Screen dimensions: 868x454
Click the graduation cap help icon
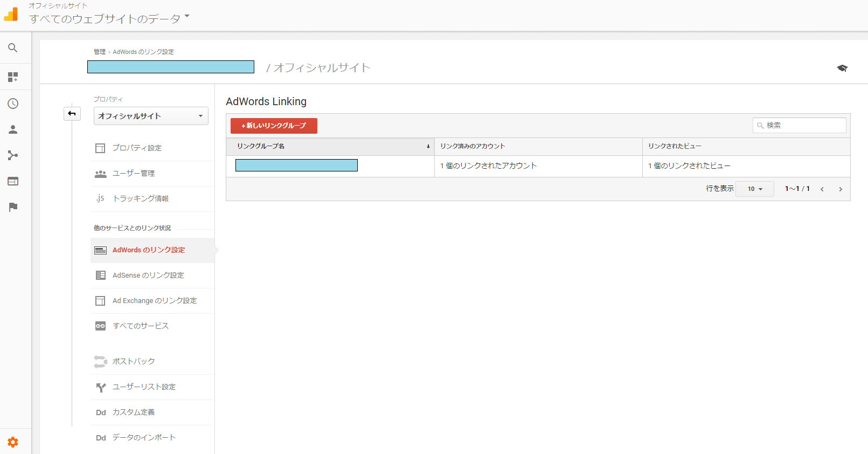(842, 68)
